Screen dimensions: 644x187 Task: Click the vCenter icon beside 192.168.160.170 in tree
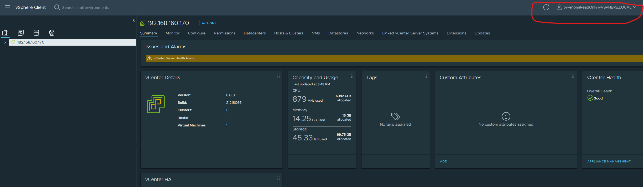point(13,42)
